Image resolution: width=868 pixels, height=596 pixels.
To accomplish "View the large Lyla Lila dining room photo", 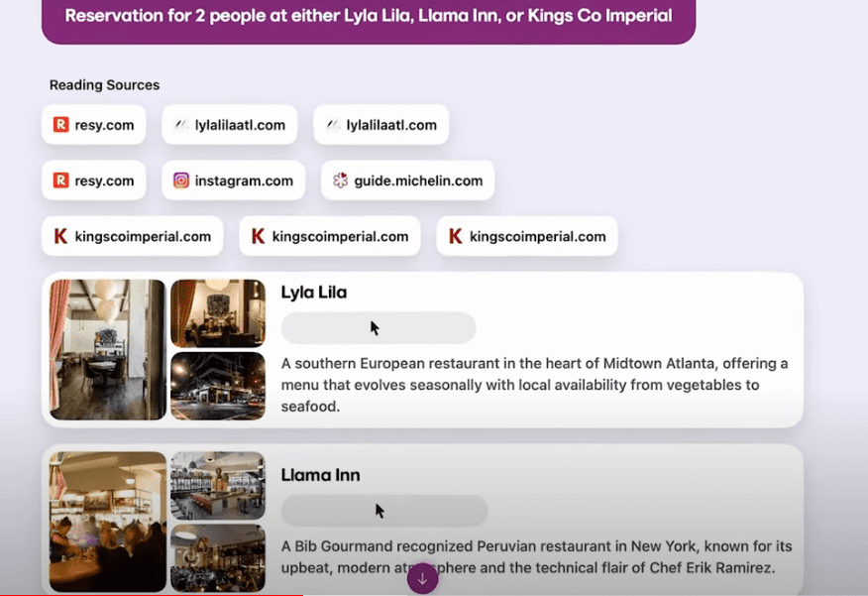I will coord(107,349).
